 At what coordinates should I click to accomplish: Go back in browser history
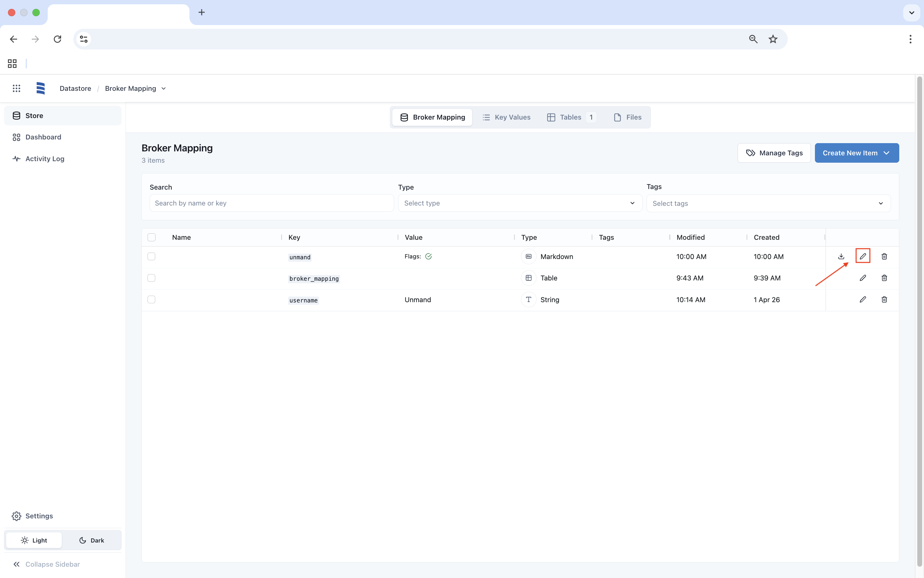[x=14, y=39]
